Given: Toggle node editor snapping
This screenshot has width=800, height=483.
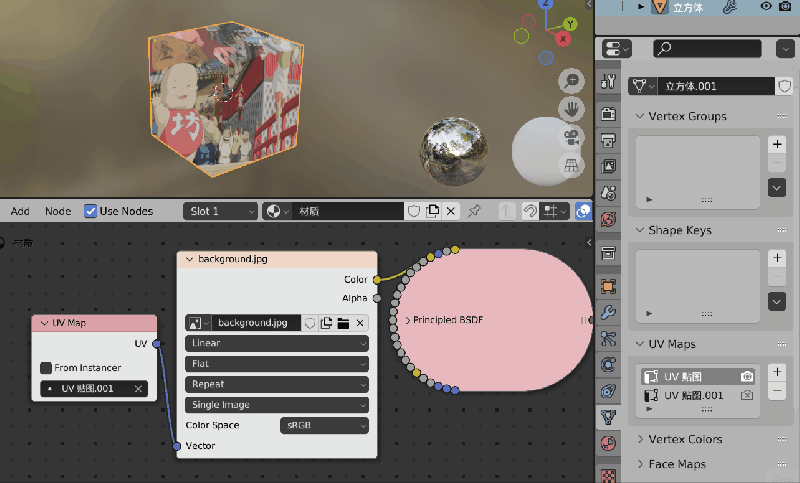Looking at the screenshot, I should [x=530, y=211].
